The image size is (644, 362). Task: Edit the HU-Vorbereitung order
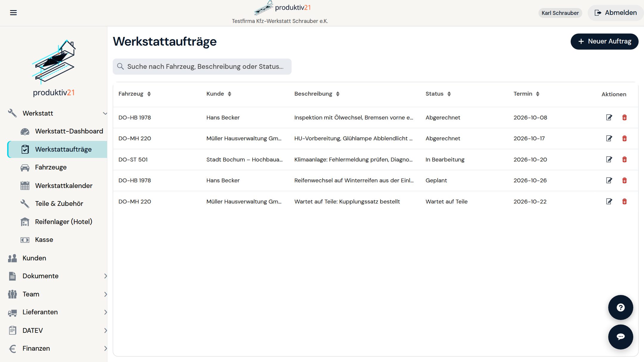609,138
